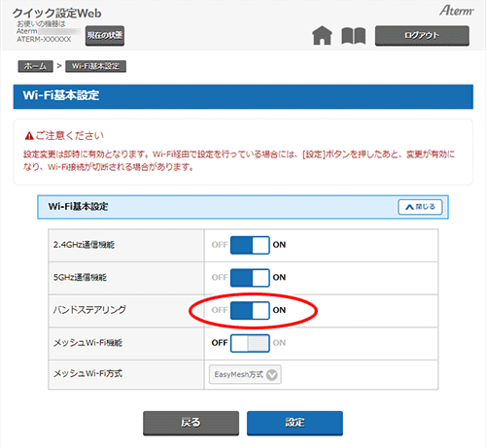Click the 5GHz通信機能 label
The image size is (486, 448).
(x=80, y=277)
